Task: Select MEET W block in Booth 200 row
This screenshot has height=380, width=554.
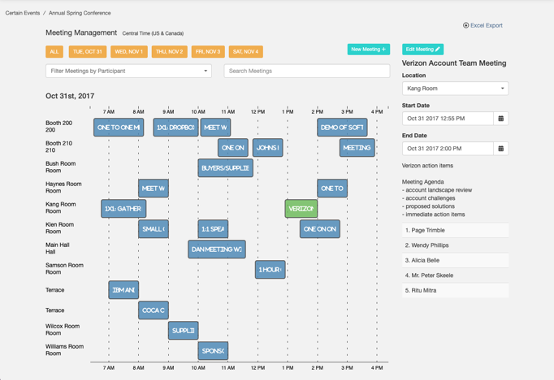Action: click(216, 127)
